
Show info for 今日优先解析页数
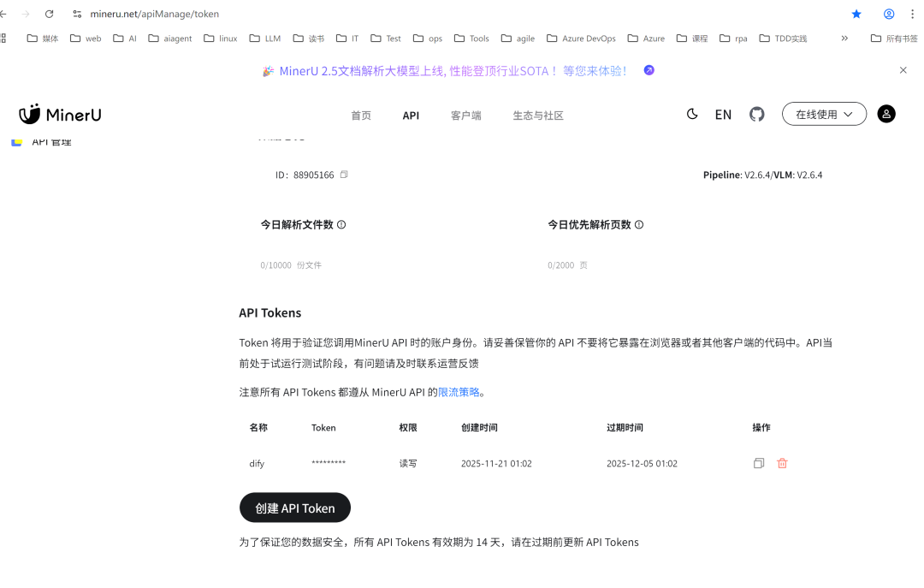coord(639,225)
